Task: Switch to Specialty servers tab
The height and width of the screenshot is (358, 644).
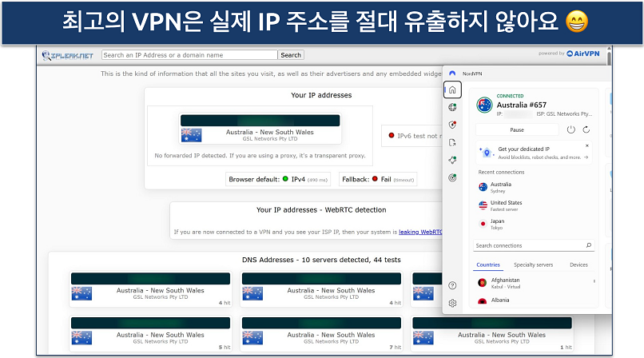Action: [x=533, y=265]
